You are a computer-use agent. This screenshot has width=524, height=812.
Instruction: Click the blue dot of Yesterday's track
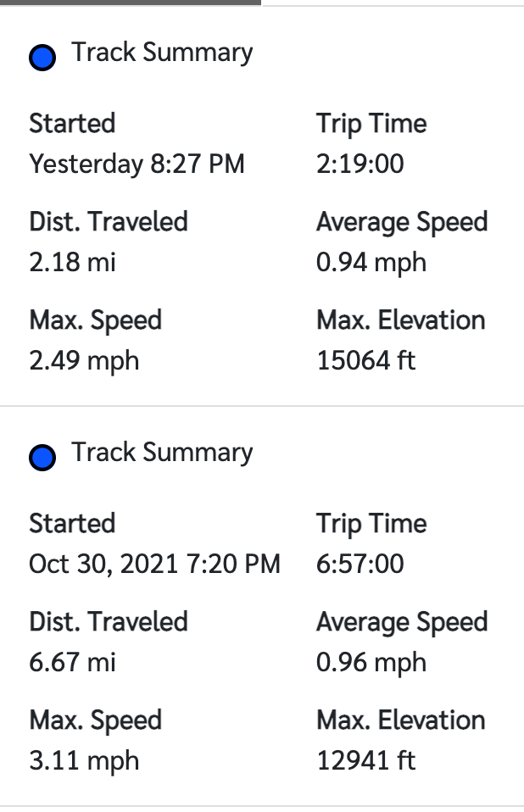click(42, 58)
